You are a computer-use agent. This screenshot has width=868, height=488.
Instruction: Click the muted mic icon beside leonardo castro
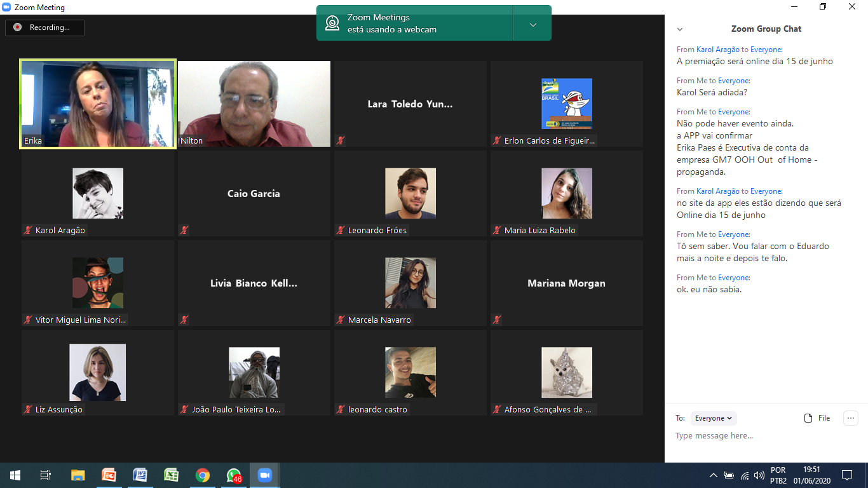pyautogui.click(x=341, y=409)
